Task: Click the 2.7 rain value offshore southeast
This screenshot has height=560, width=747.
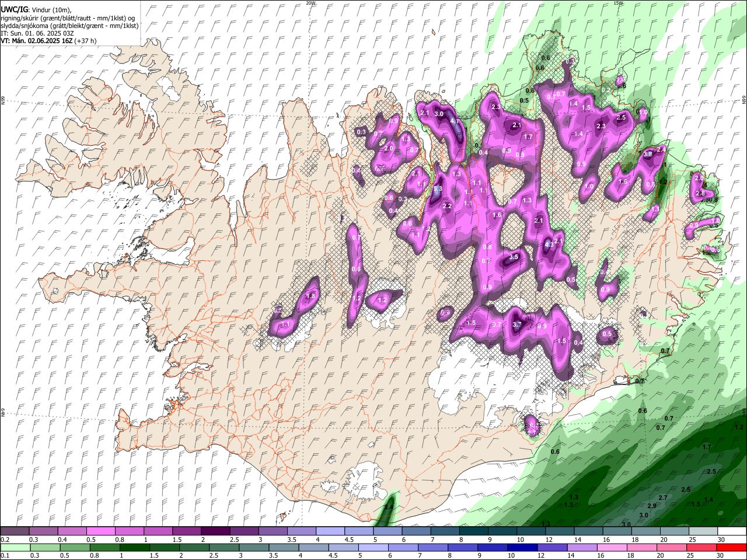Action: (663, 498)
